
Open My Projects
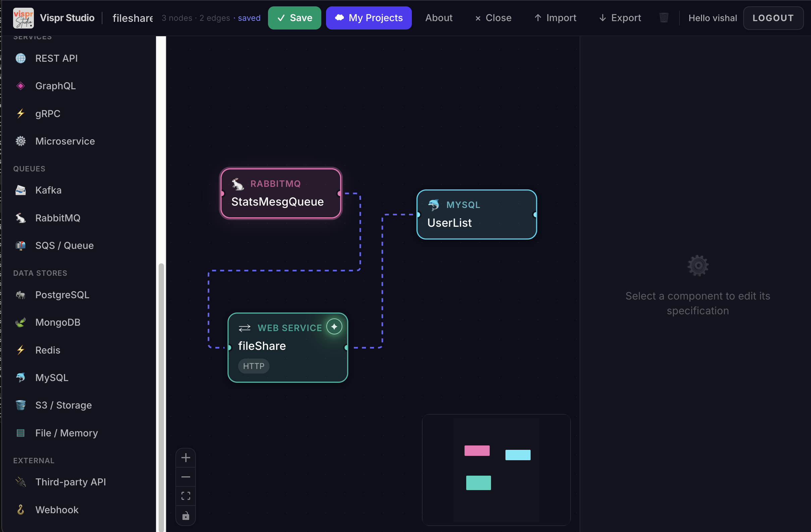tap(369, 18)
